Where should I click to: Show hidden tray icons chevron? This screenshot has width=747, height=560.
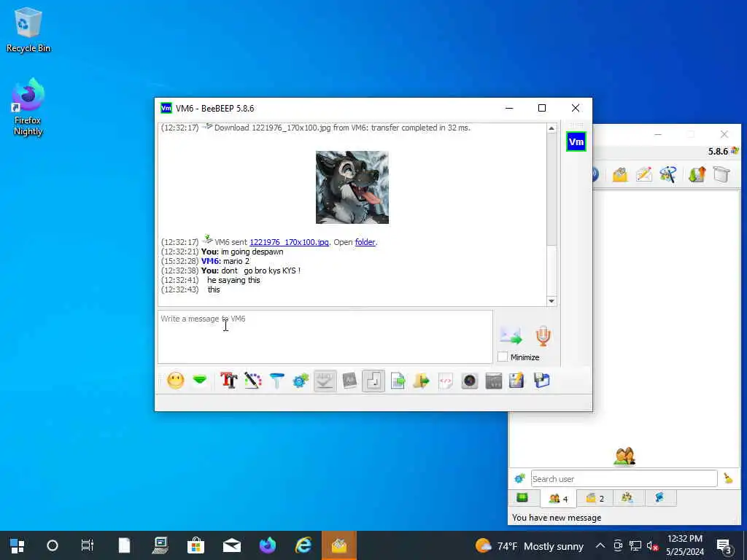tap(600, 545)
